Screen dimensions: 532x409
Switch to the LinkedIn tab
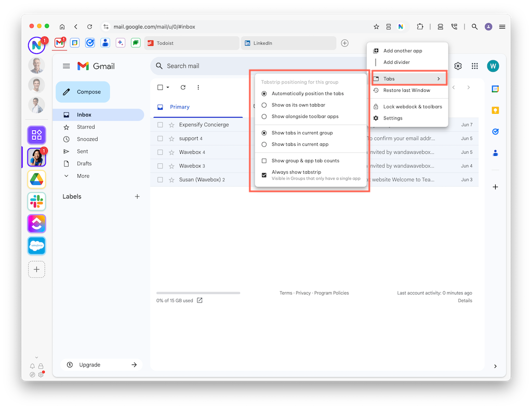(288, 43)
